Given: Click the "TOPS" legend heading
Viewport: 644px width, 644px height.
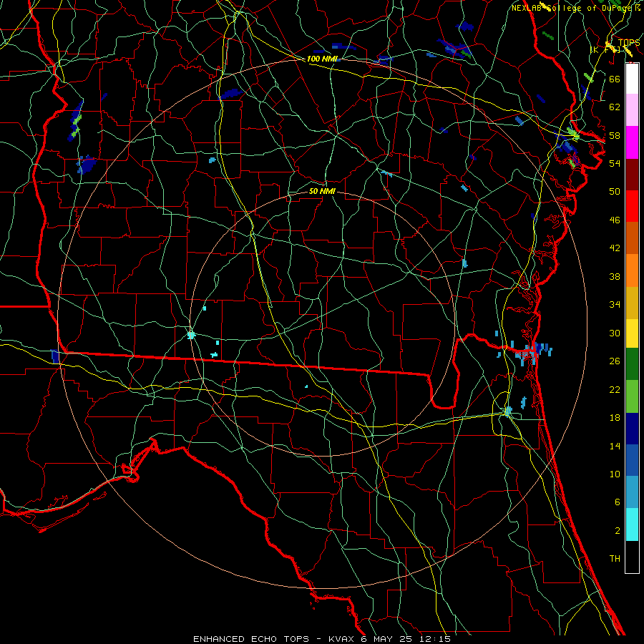Looking at the screenshot, I should (629, 43).
